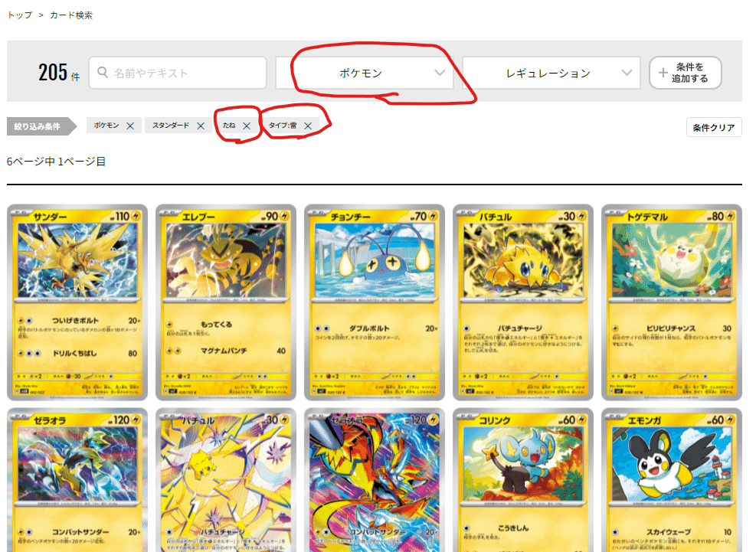Open the full-art ゼラオラ card
The height and width of the screenshot is (552, 756).
point(375,480)
